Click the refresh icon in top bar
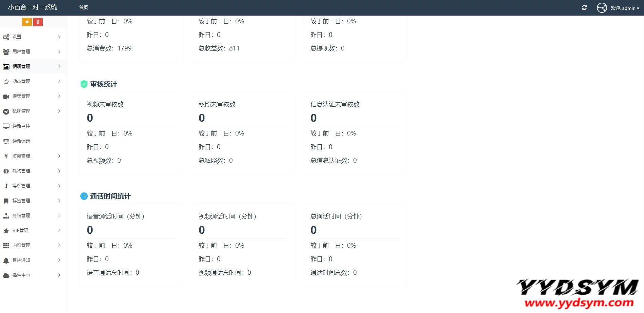This screenshot has height=313, width=644. tap(584, 8)
